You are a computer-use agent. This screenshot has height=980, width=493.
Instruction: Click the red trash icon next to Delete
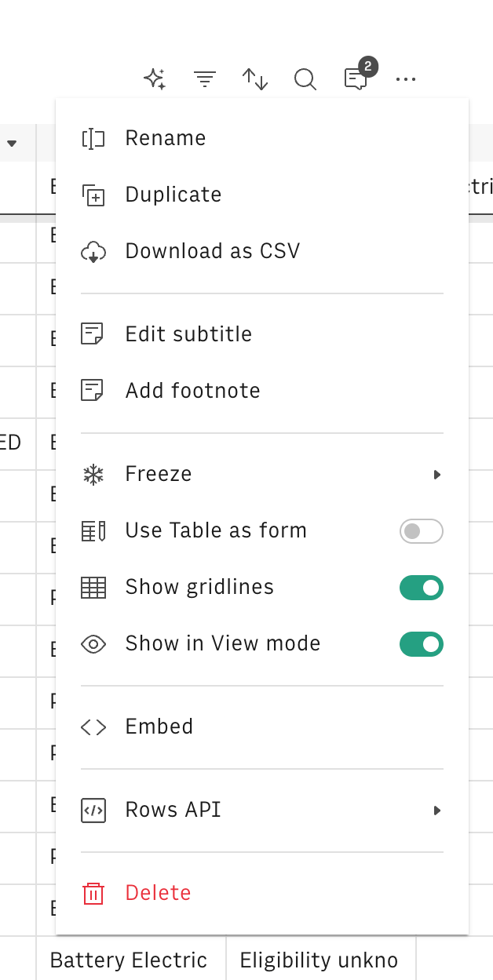pyautogui.click(x=93, y=893)
